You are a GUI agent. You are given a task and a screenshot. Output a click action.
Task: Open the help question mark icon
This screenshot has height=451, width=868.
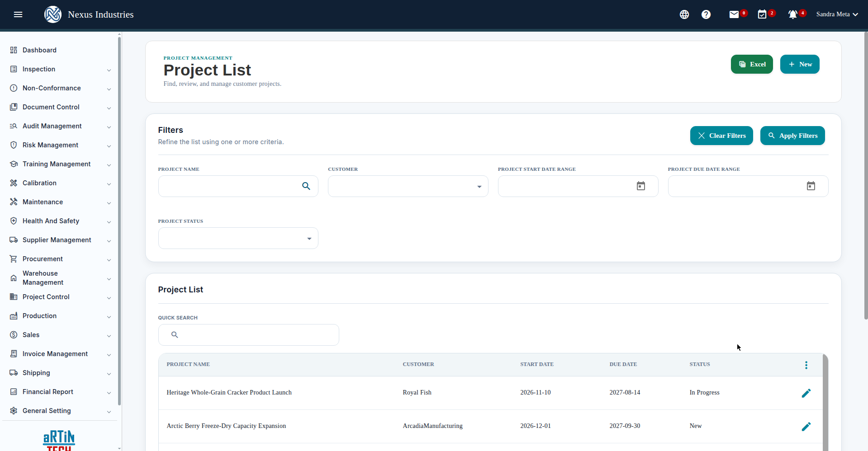(706, 14)
